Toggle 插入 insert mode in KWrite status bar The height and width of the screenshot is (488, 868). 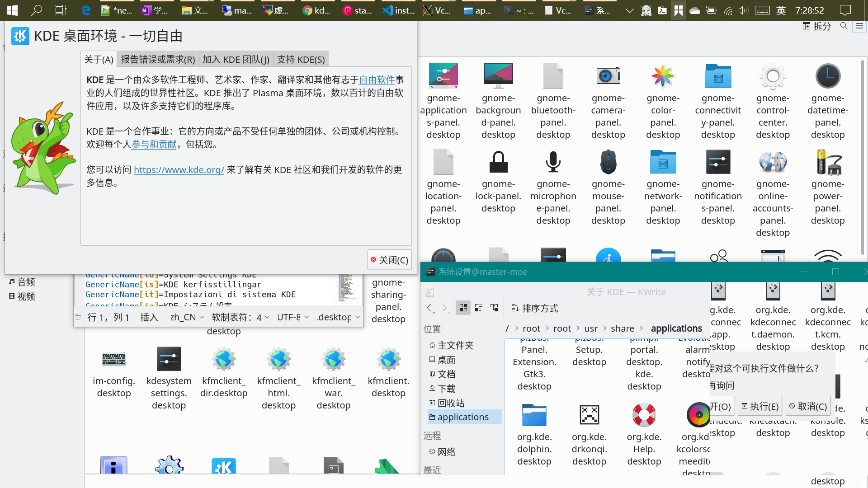(149, 317)
